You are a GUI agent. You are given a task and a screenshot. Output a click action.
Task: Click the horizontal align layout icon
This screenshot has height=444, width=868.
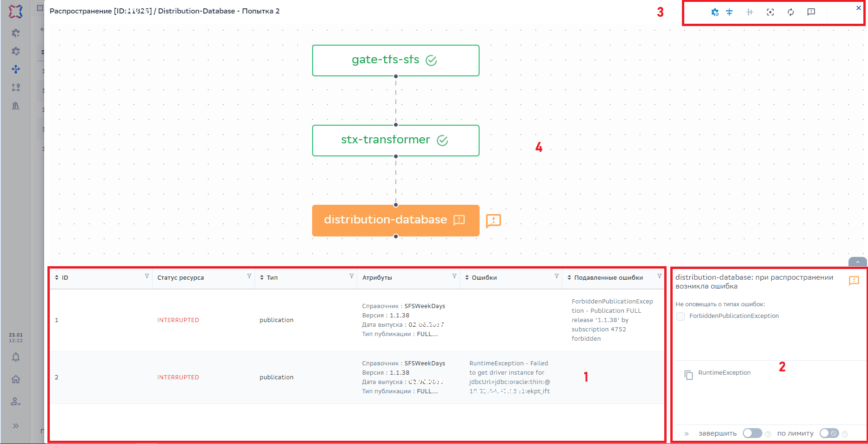tap(729, 12)
